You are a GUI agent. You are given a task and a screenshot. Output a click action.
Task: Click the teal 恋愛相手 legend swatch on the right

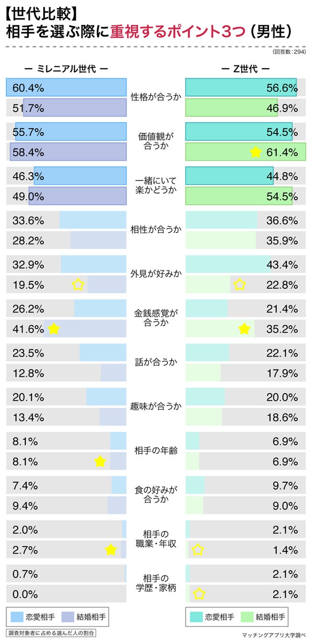click(197, 617)
